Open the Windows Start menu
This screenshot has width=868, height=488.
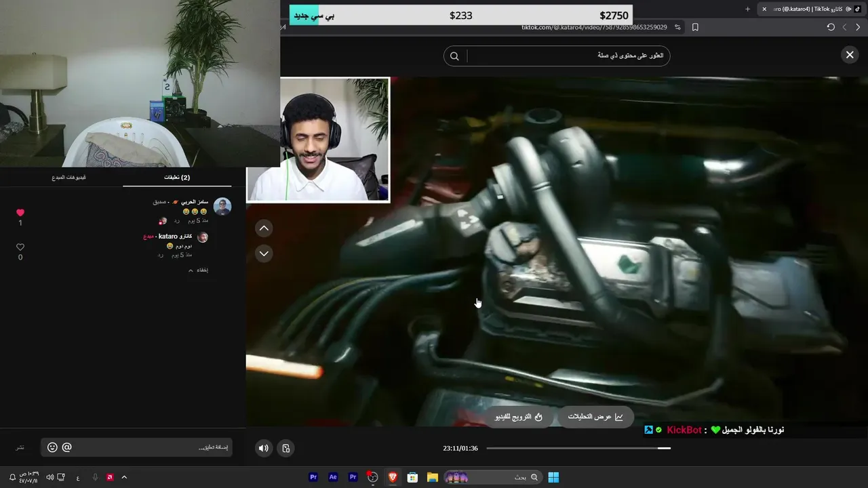coord(553,477)
